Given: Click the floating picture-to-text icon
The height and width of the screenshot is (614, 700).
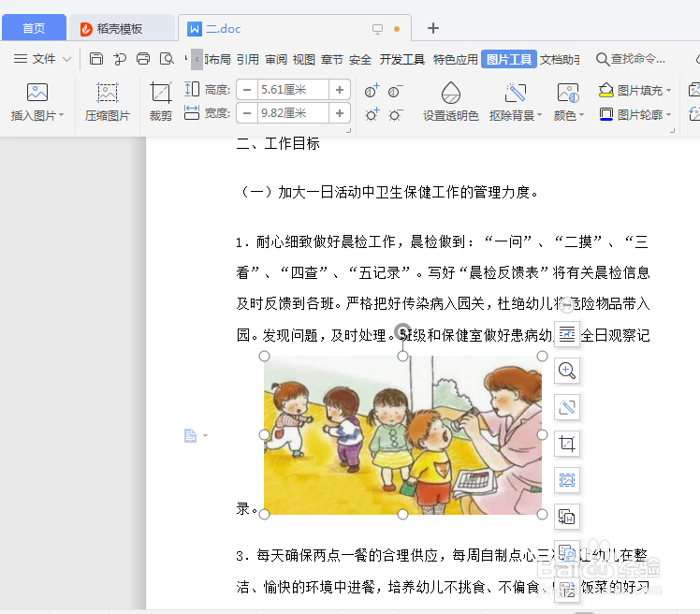Looking at the screenshot, I should click(x=567, y=517).
